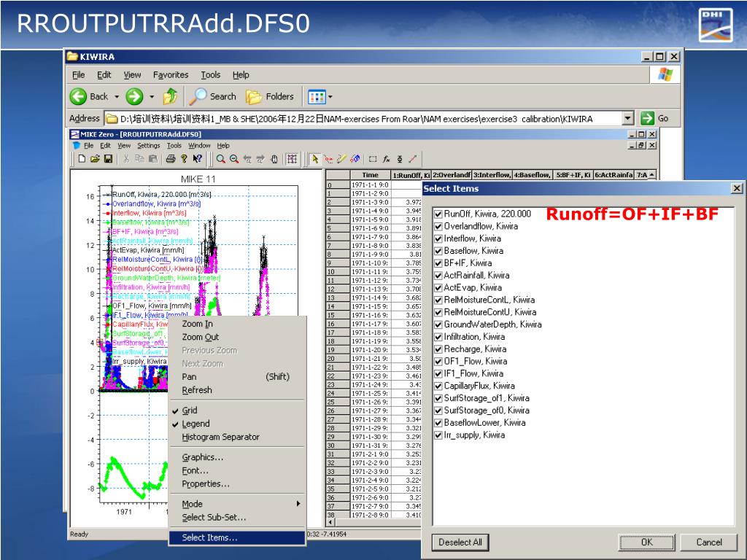Toggle the Irr_supply, Kiwira checkbox
Screen dimensions: 747x560
pos(438,435)
